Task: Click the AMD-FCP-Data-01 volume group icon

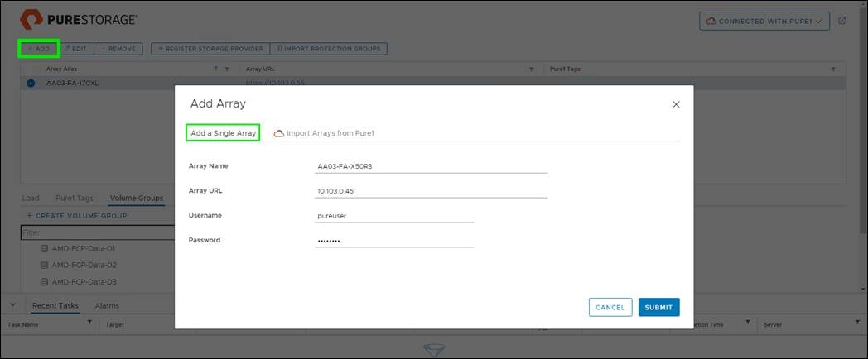Action: click(44, 249)
